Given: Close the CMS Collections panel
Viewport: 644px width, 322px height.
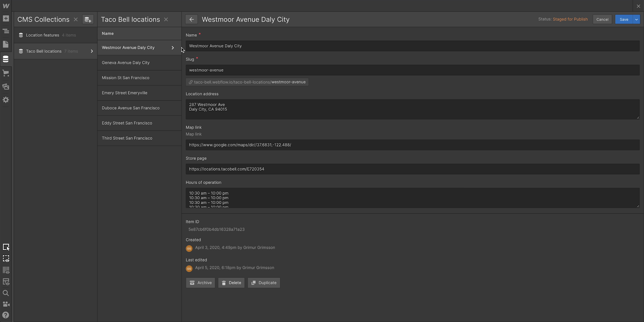Looking at the screenshot, I should (x=76, y=19).
